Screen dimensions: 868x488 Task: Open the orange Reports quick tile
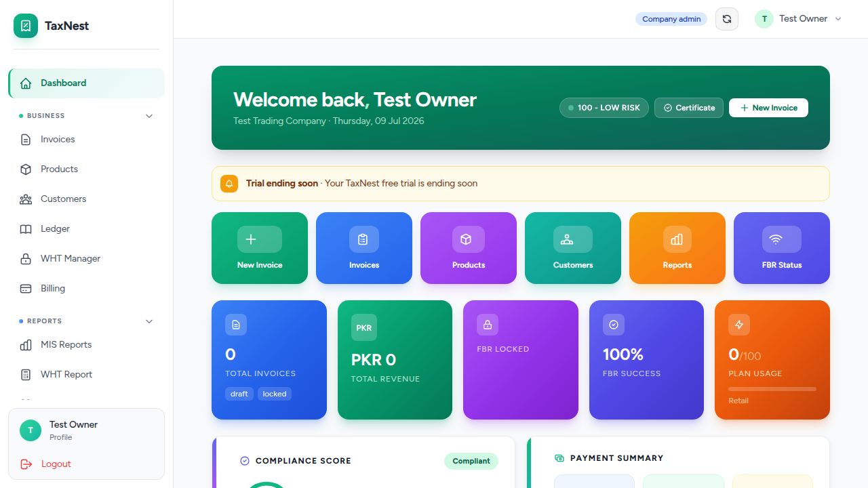677,248
